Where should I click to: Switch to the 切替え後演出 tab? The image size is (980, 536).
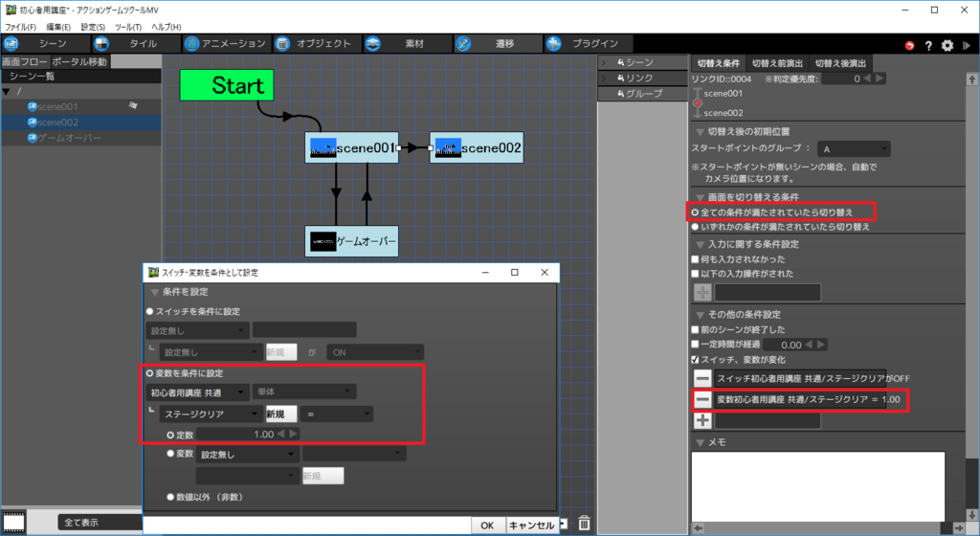point(840,63)
